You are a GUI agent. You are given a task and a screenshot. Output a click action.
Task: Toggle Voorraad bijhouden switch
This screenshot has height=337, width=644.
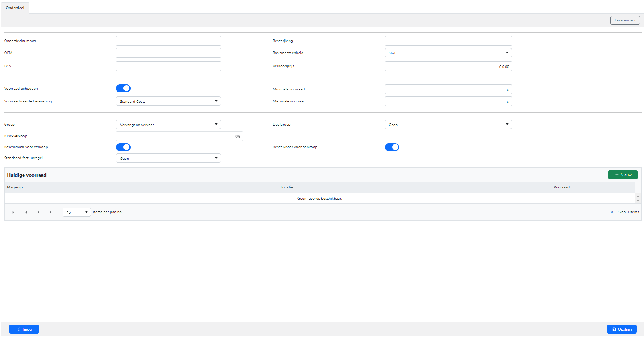tap(123, 89)
